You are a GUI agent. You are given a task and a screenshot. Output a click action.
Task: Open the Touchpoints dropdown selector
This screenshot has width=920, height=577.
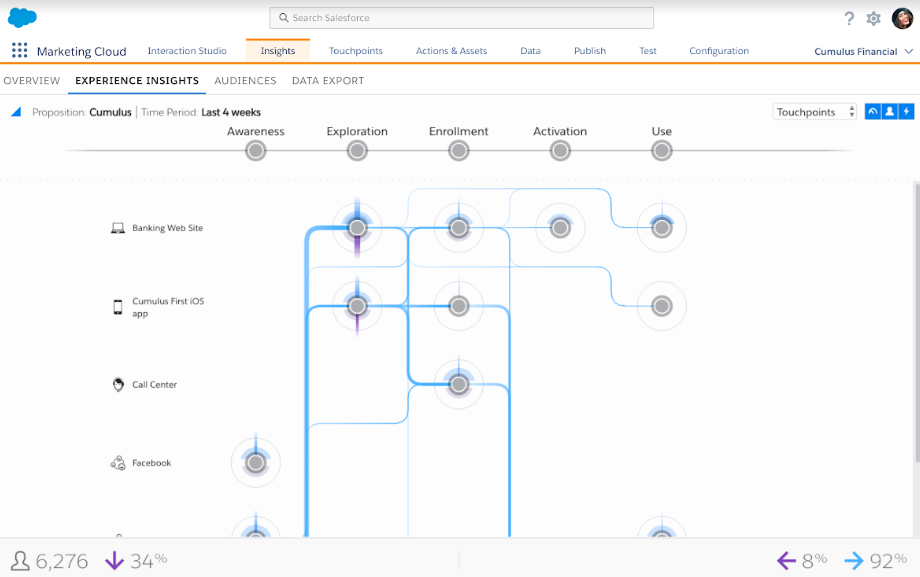point(815,112)
